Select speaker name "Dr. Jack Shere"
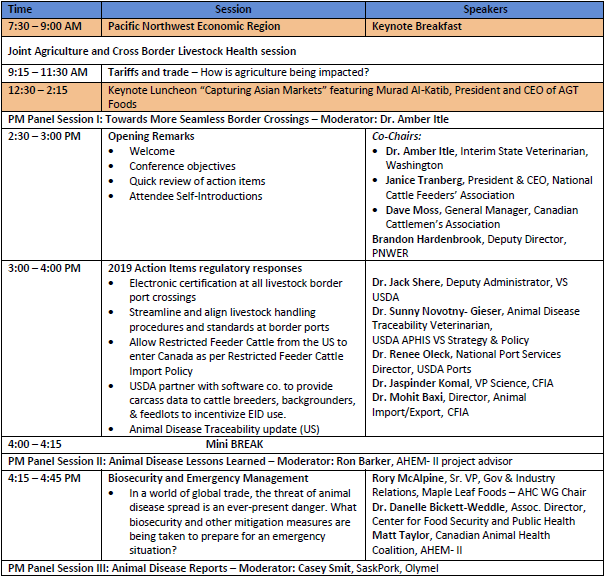 [410, 285]
